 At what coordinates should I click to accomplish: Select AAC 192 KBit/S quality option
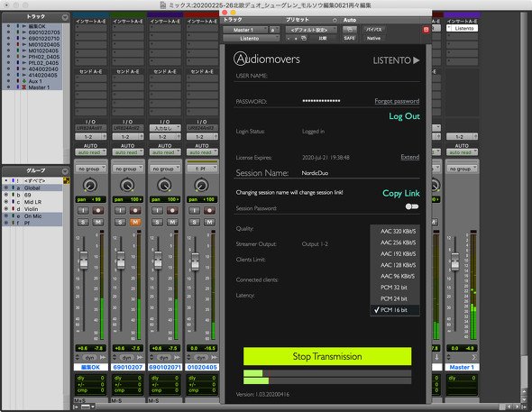coord(395,253)
